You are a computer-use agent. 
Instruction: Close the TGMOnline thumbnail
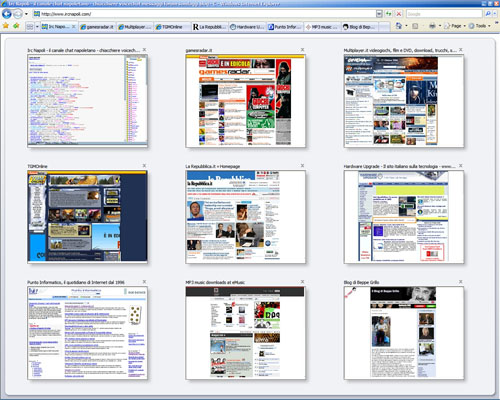coord(144,166)
